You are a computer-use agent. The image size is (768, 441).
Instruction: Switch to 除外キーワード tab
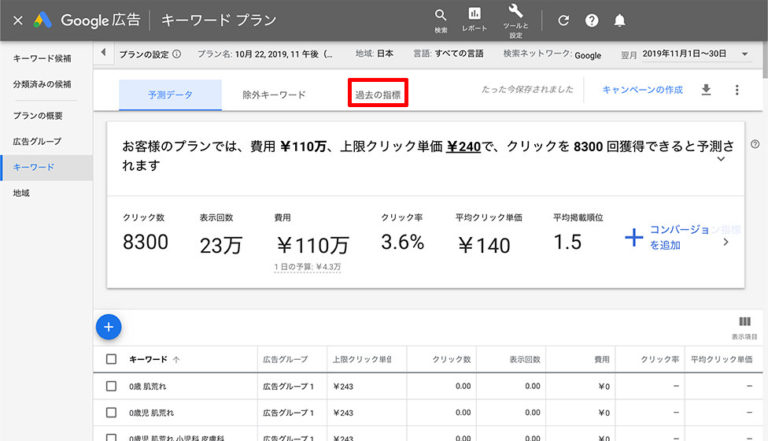point(274,95)
